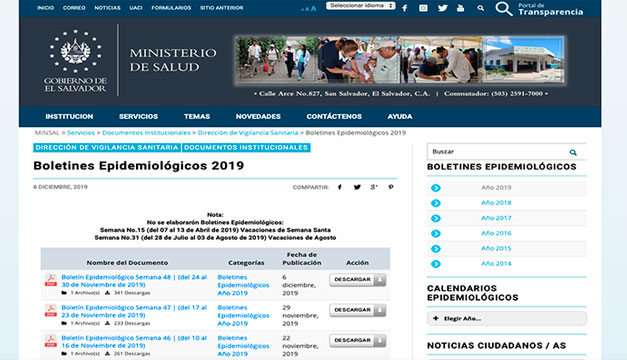Screen dimensions: 627x360
Task: Open the INSTITUCION navigation menu
Action: point(69,116)
